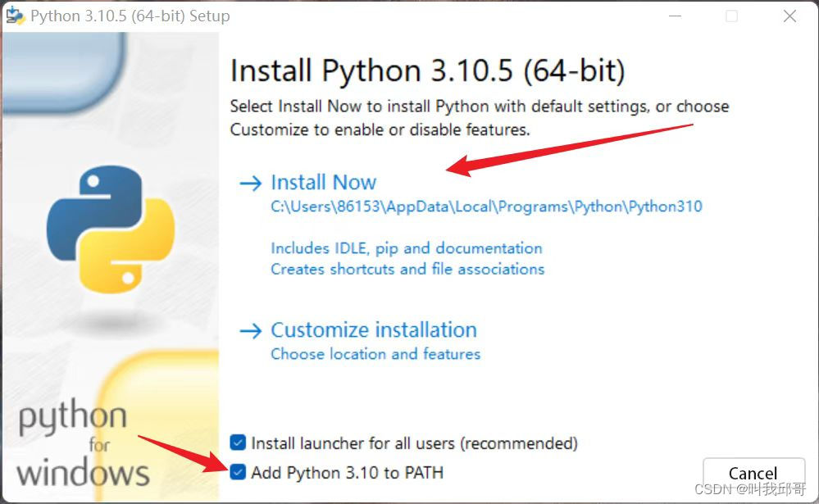The height and width of the screenshot is (504, 819).
Task: Uncheck the Add Python 3.10 to PATH checkbox
Action: [238, 472]
